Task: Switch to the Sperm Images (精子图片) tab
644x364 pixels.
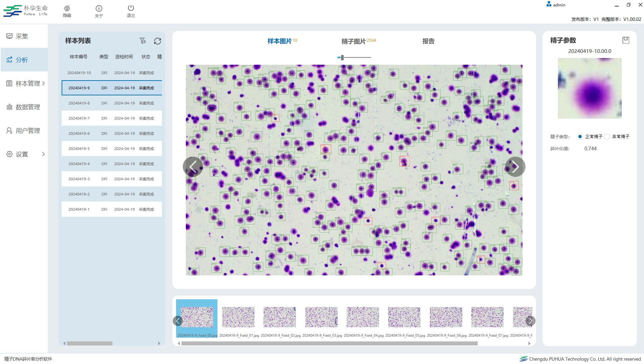Action: pyautogui.click(x=353, y=41)
